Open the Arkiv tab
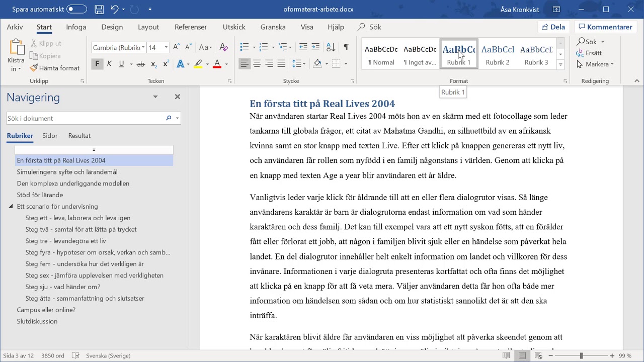The image size is (644, 362). coord(15,27)
